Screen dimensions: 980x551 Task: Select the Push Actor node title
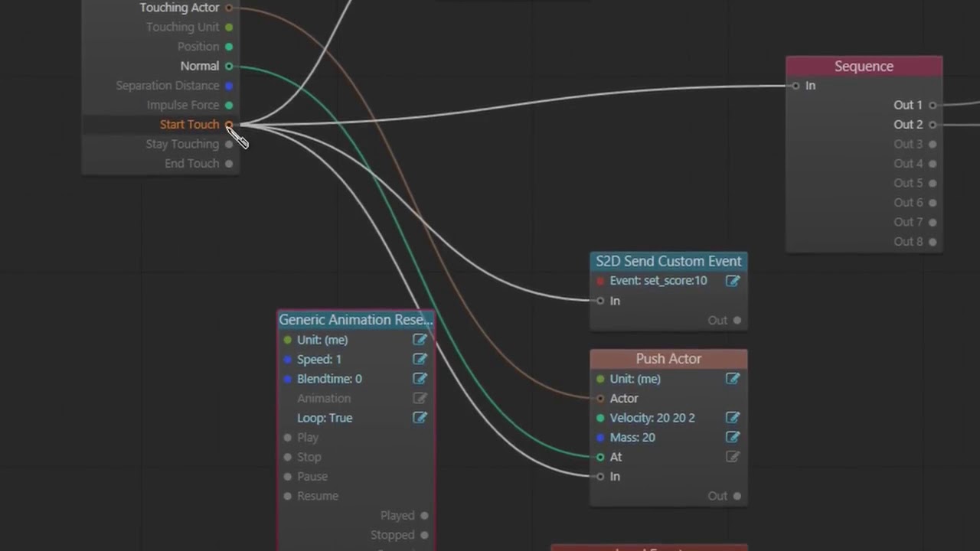[x=668, y=359]
